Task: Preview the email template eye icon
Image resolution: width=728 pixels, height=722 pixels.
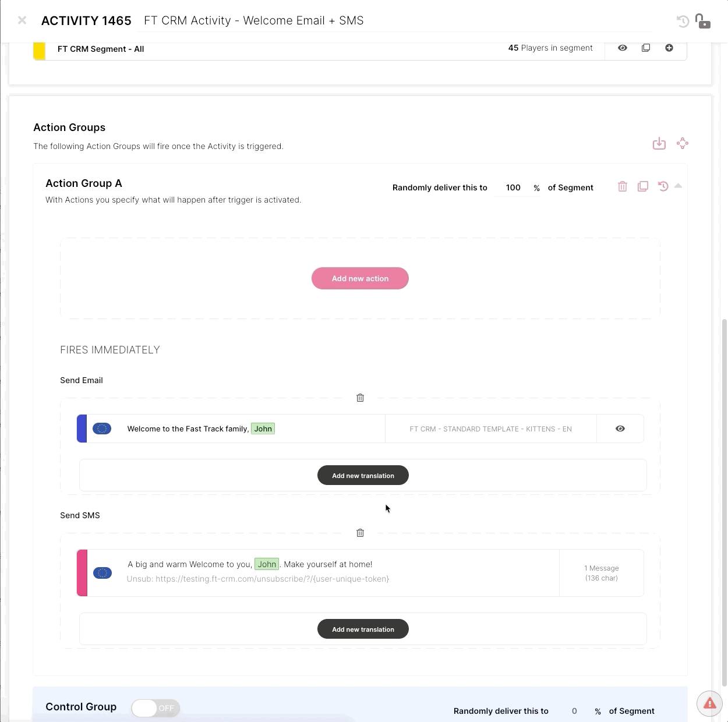Action: pyautogui.click(x=620, y=429)
